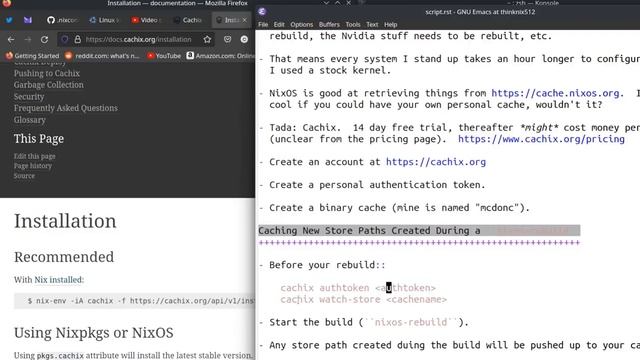The width and height of the screenshot is (640, 360).
Task: Bookmark this page with the star icon
Action: click(x=207, y=40)
